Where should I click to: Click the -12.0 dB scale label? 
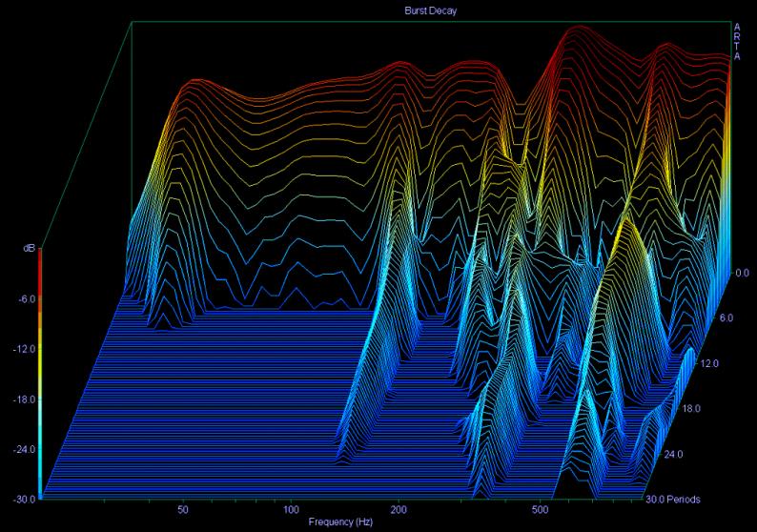tap(23, 349)
